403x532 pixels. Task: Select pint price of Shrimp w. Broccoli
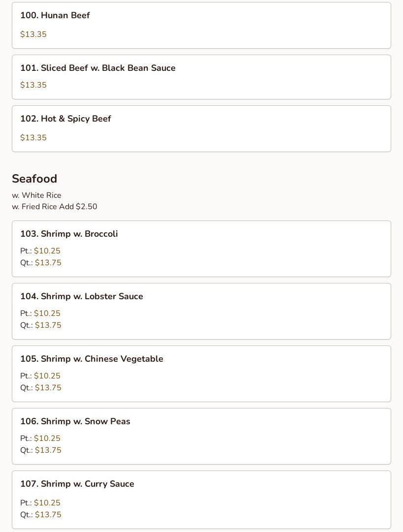47,251
